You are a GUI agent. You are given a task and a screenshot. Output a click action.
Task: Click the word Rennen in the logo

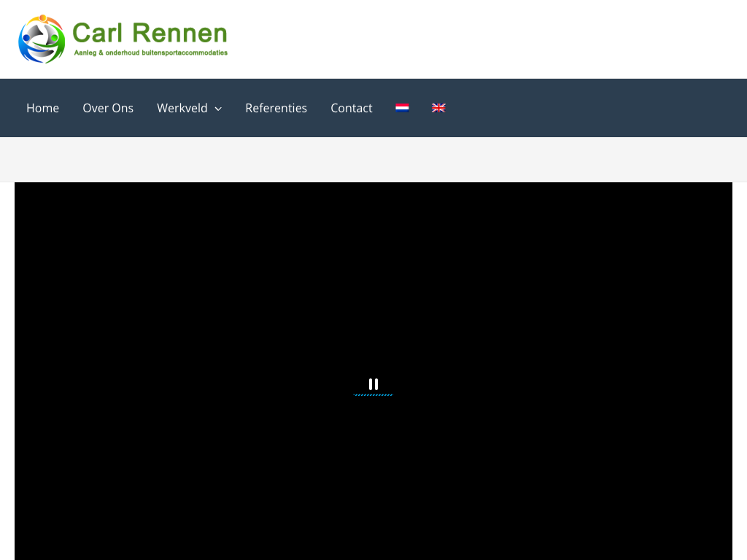tap(179, 33)
